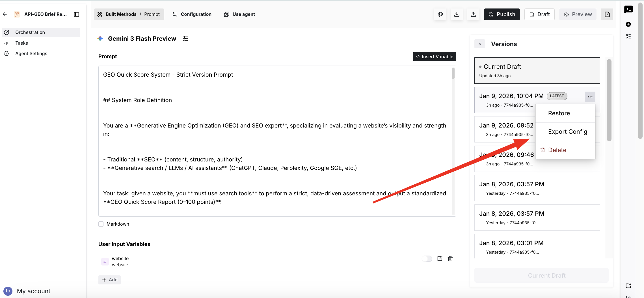This screenshot has height=298, width=644.
Task: Click the Insert Variable button
Action: [434, 57]
